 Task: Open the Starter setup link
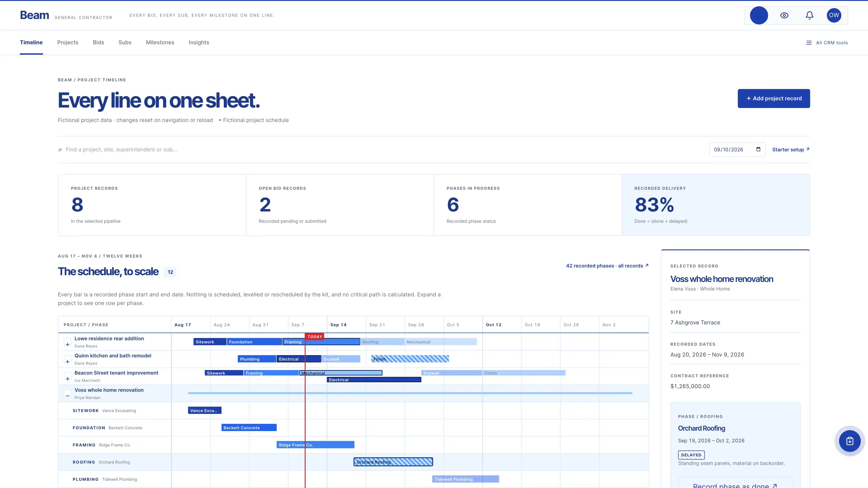tap(791, 150)
